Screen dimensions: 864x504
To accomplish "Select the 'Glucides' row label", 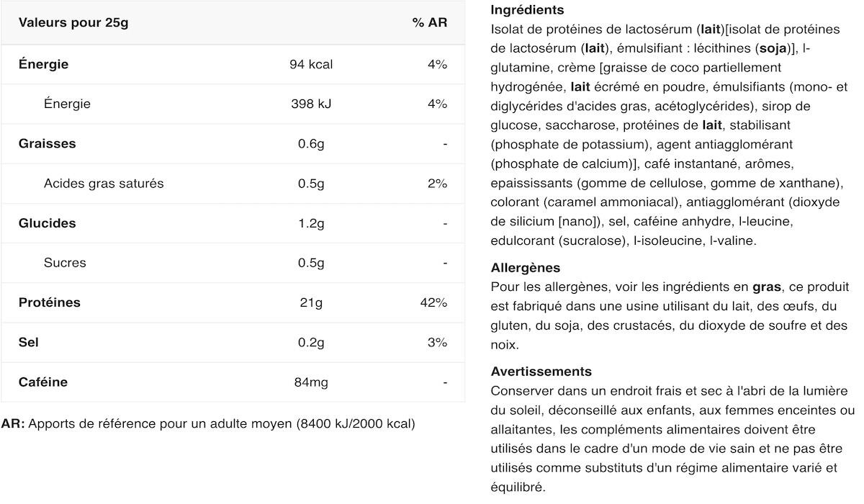I will click(48, 223).
